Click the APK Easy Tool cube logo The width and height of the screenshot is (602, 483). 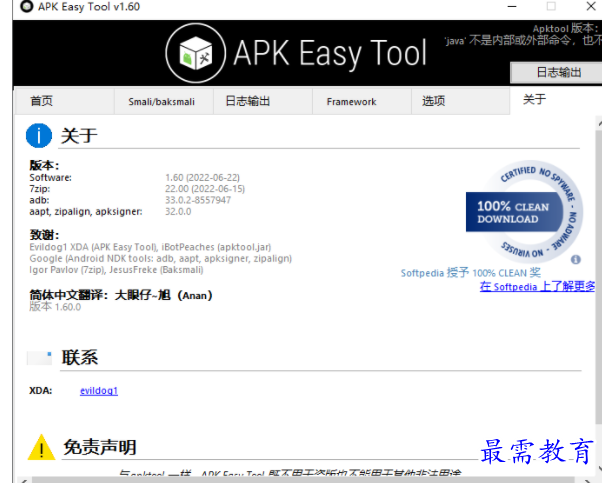[195, 53]
